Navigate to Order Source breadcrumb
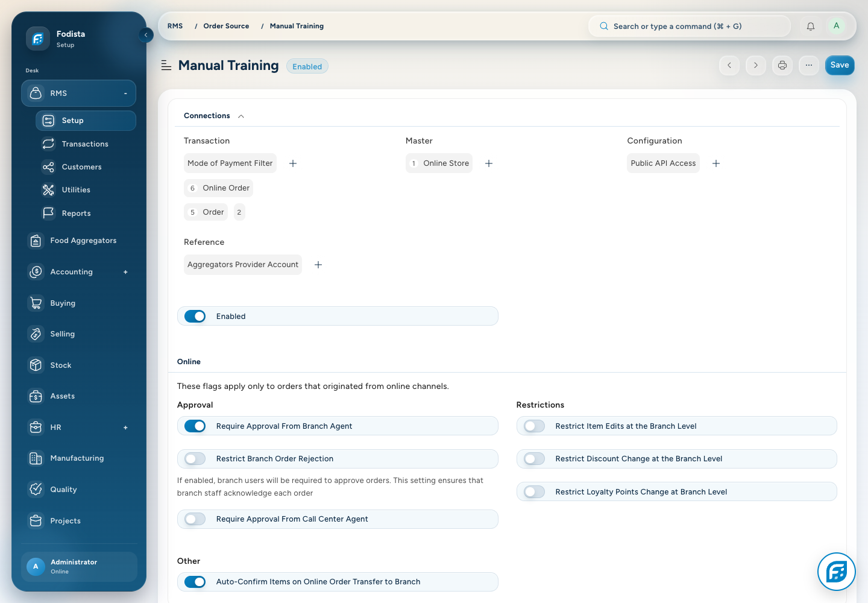This screenshot has height=603, width=868. pyautogui.click(x=226, y=26)
